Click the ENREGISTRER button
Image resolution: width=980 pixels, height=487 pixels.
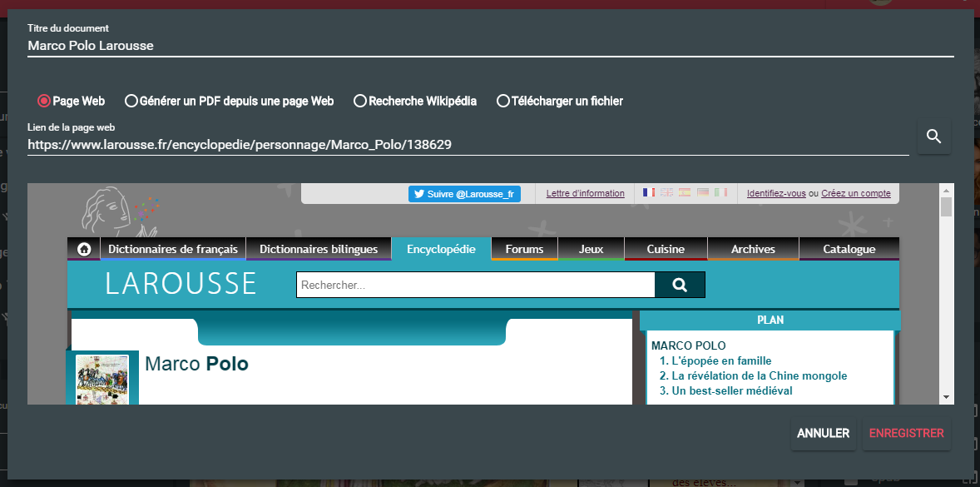[906, 434]
